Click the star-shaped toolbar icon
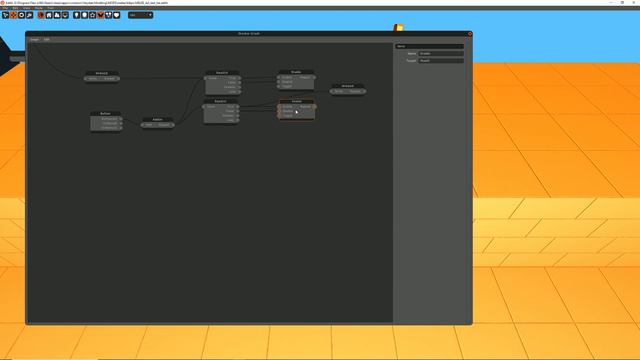 point(93,15)
